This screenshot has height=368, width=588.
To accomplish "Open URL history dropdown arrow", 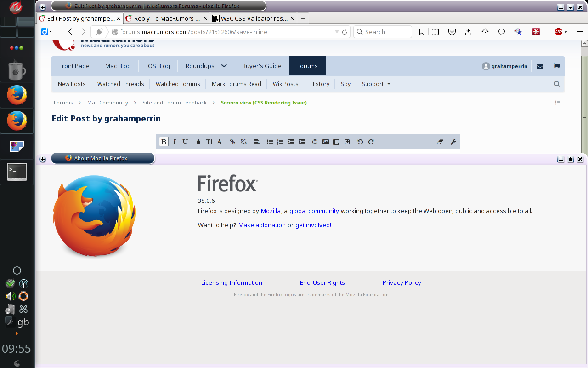I will (337, 32).
